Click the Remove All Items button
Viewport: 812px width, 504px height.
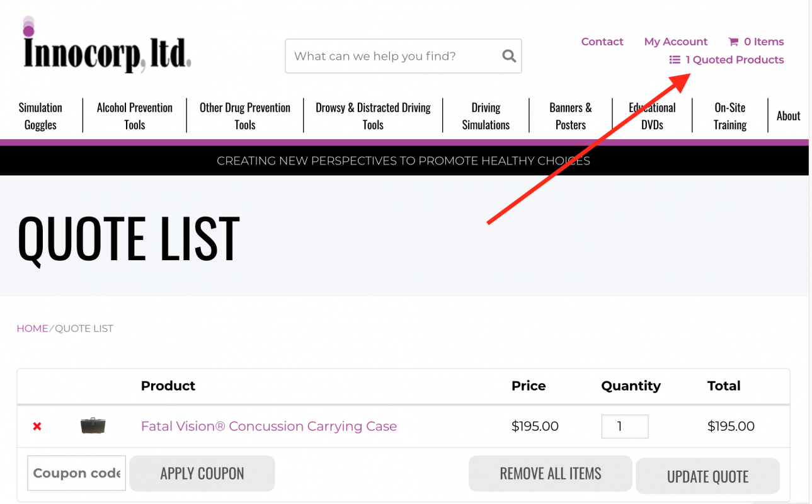(549, 473)
